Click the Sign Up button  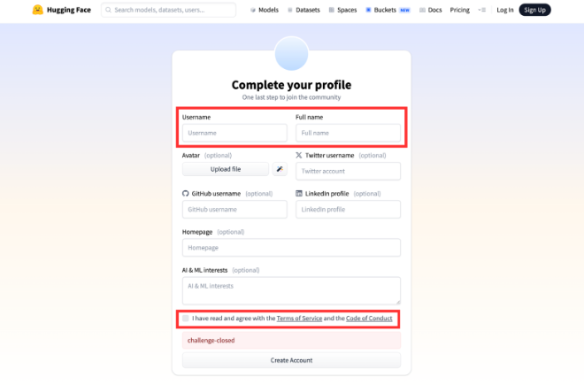534,10
